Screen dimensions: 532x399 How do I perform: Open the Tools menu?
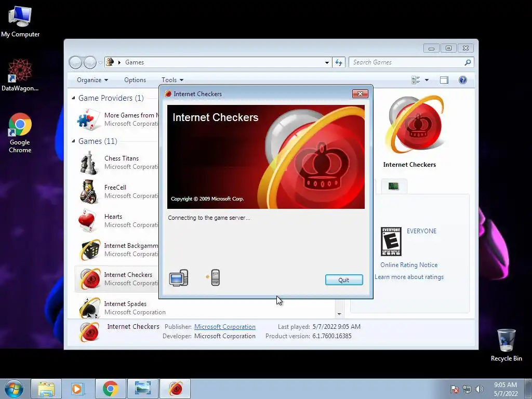point(172,80)
